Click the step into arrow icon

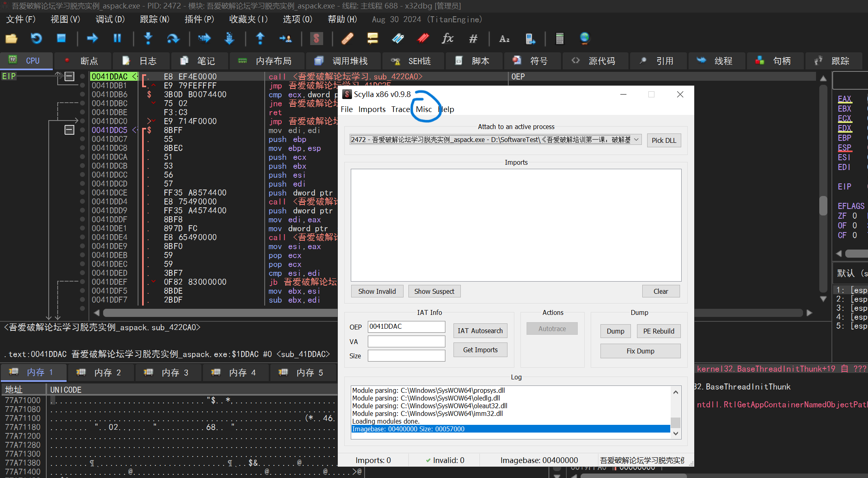point(148,39)
